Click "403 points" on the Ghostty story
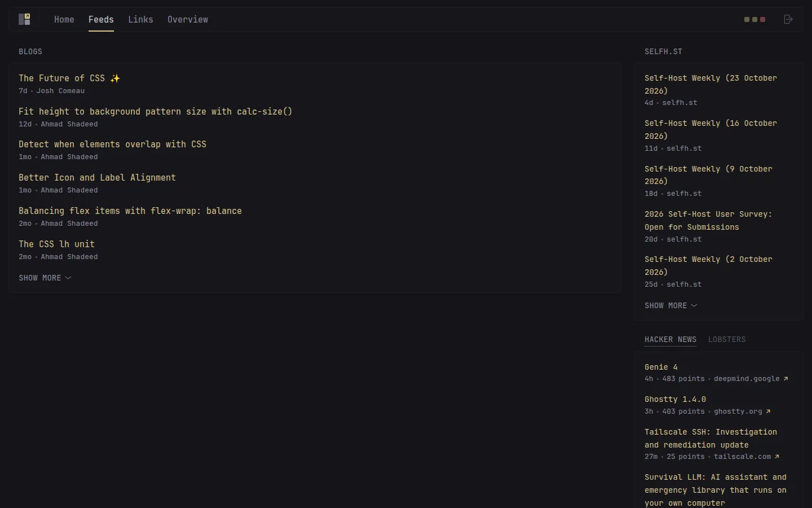This screenshot has height=508, width=812. tap(683, 411)
